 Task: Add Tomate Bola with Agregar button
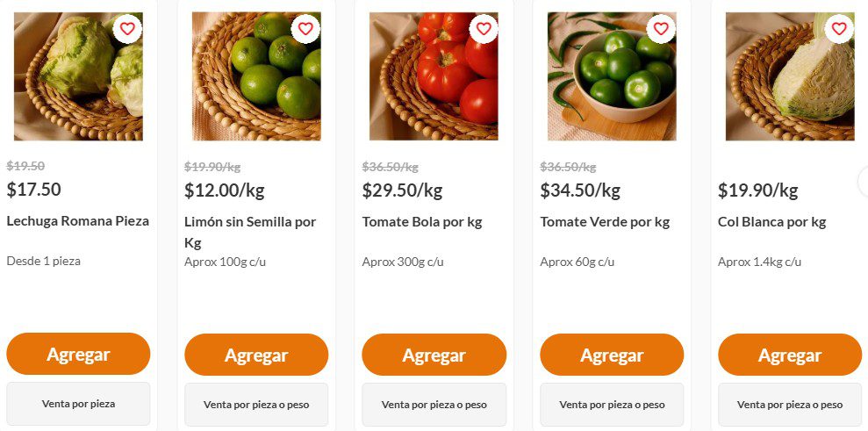pyautogui.click(x=434, y=355)
